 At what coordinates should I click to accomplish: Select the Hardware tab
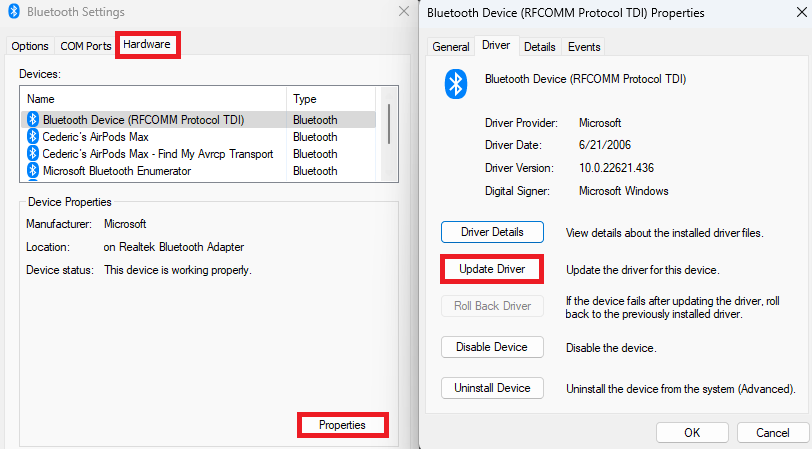tap(148, 45)
